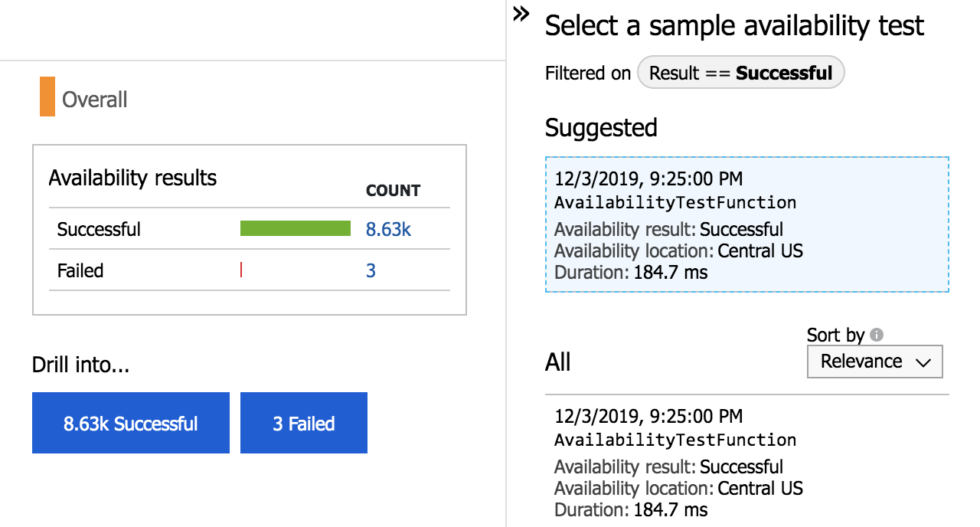Click the Overall legend label
980x527 pixels.
95,100
